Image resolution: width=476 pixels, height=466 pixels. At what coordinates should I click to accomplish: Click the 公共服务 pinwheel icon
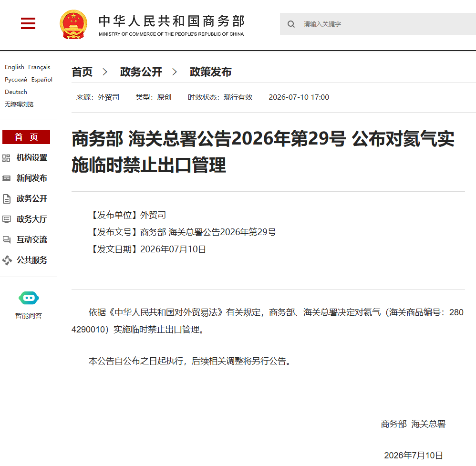pos(7,260)
